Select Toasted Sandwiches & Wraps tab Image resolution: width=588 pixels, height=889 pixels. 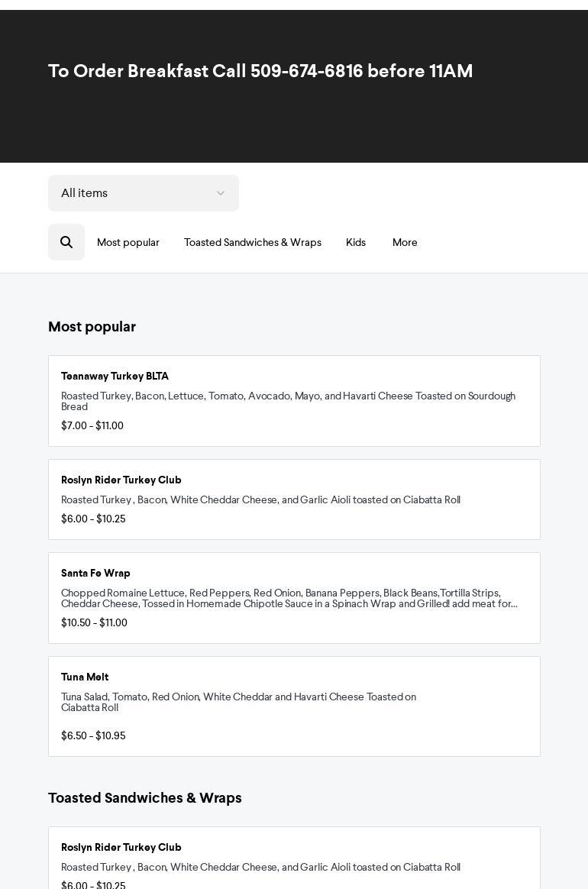[x=252, y=242]
